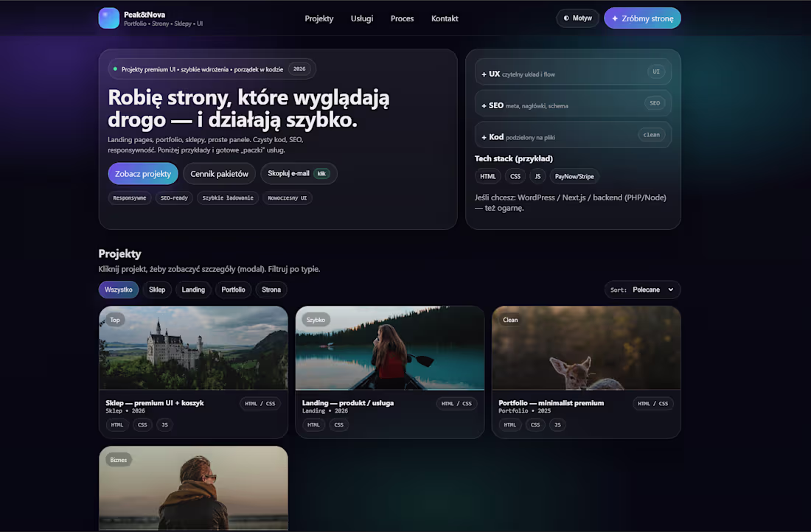The width and height of the screenshot is (811, 532).
Task: Click the Szybko badge on the landing project
Action: (x=317, y=320)
